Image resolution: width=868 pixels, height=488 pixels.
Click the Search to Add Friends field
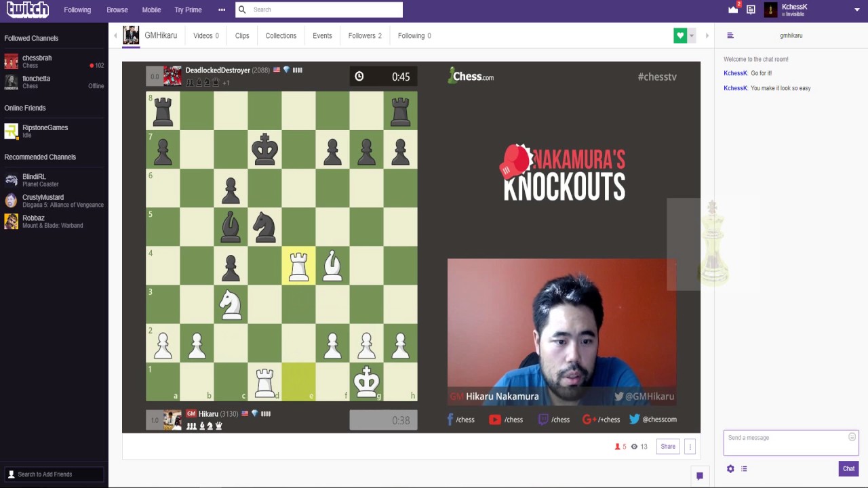(x=54, y=474)
